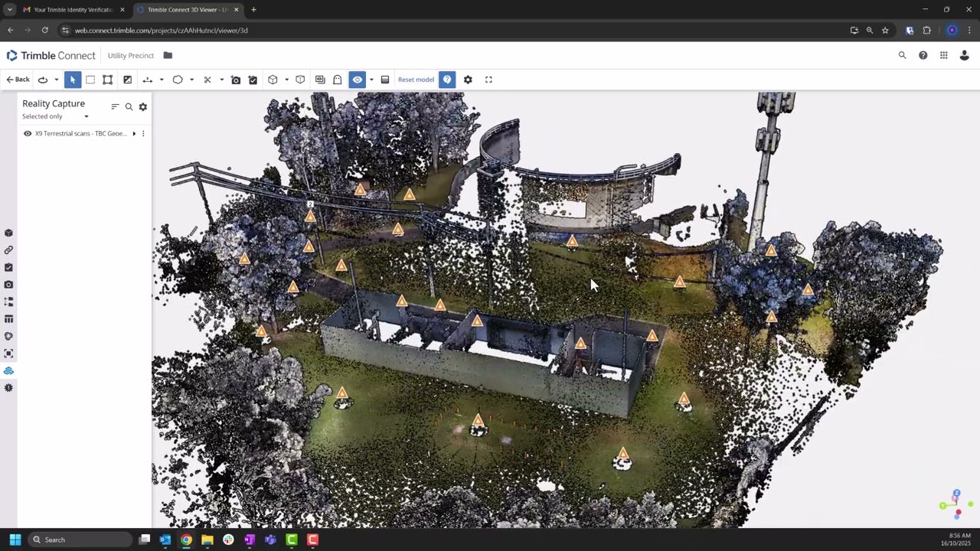The width and height of the screenshot is (980, 551).
Task: Select the Reality Capture layers icon in sidebar
Action: 8,370
